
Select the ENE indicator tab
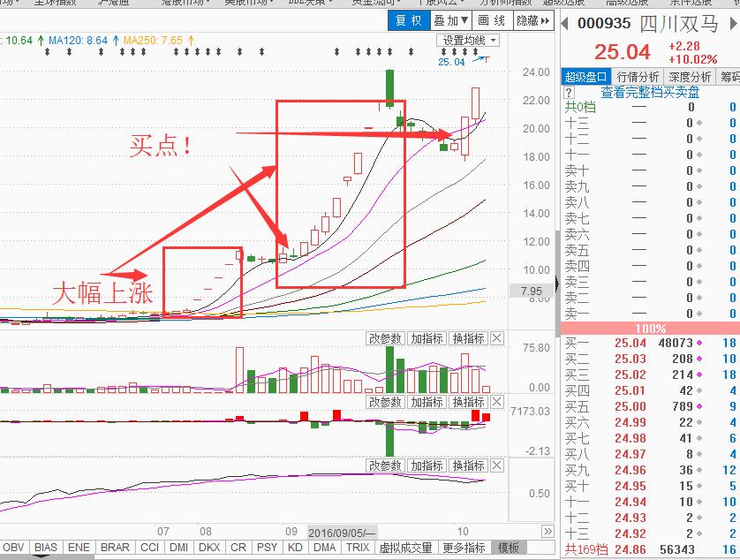(79, 548)
